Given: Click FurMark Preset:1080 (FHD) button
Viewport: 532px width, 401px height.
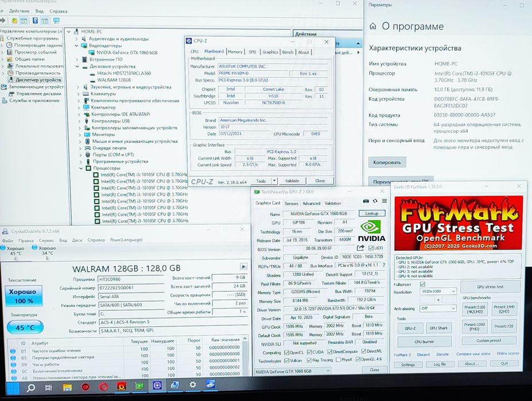Looking at the screenshot, I should (x=474, y=326).
